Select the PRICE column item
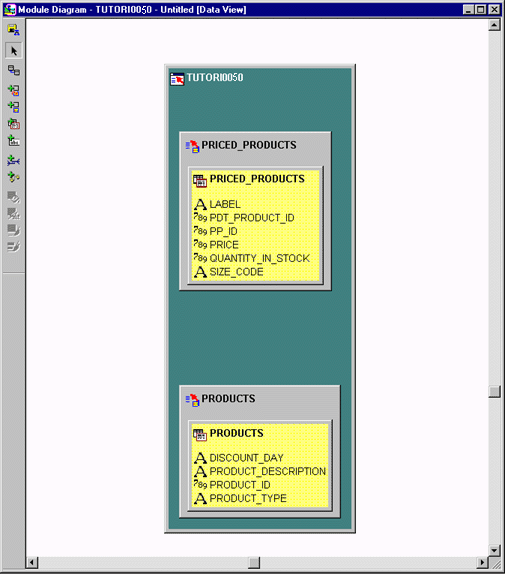 click(x=224, y=245)
